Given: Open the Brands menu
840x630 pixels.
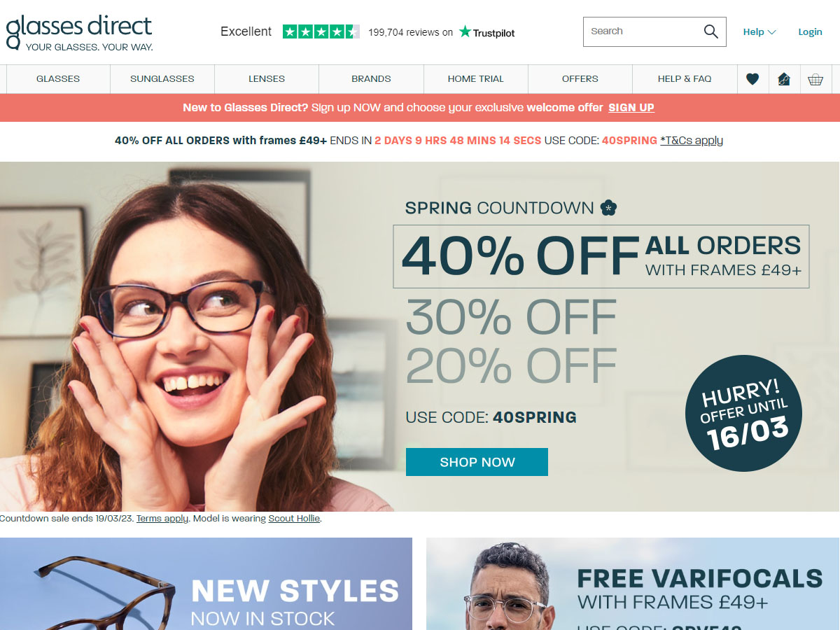Looking at the screenshot, I should point(371,79).
